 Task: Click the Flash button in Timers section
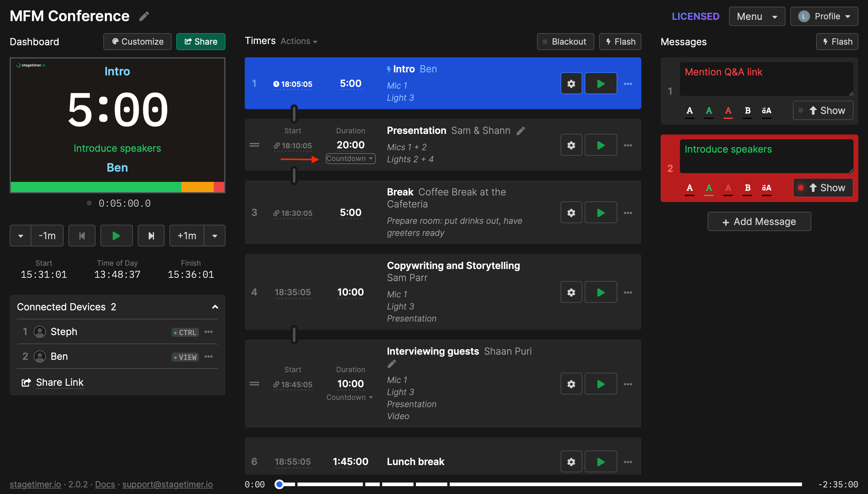tap(620, 41)
